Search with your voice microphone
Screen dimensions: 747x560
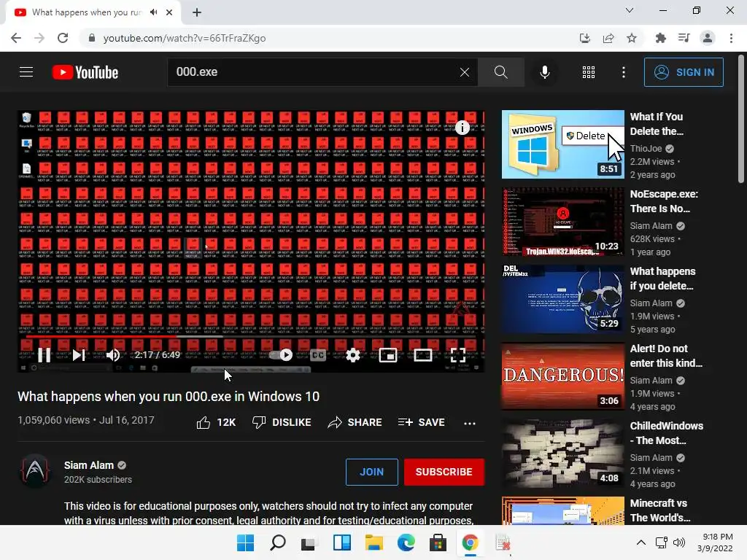(544, 72)
